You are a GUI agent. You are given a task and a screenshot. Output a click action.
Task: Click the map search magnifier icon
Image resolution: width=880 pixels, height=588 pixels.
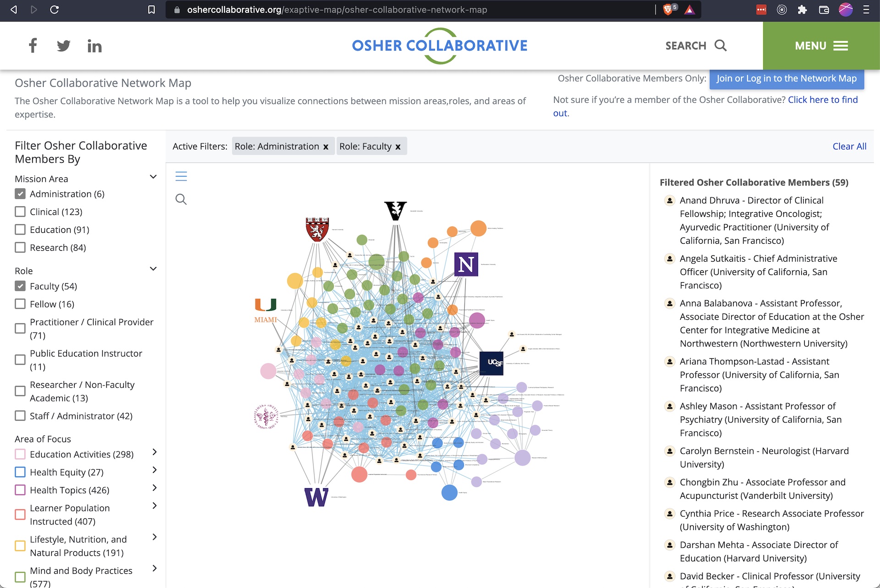coord(181,199)
